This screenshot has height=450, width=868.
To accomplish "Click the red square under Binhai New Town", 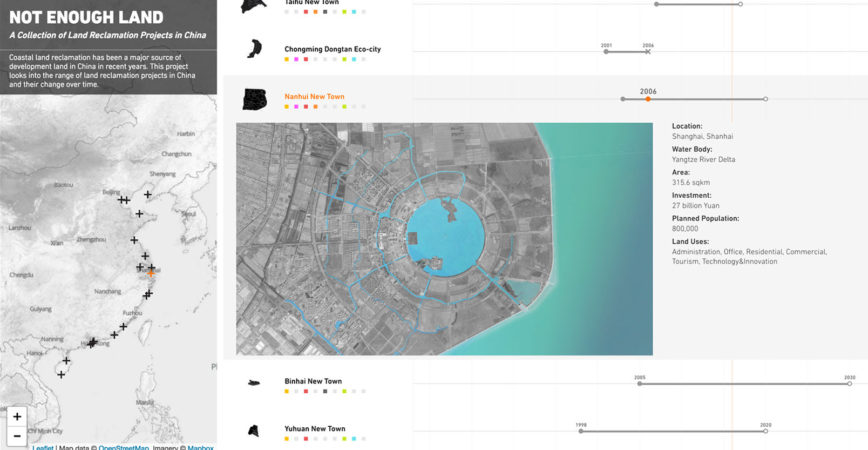I will tap(306, 391).
